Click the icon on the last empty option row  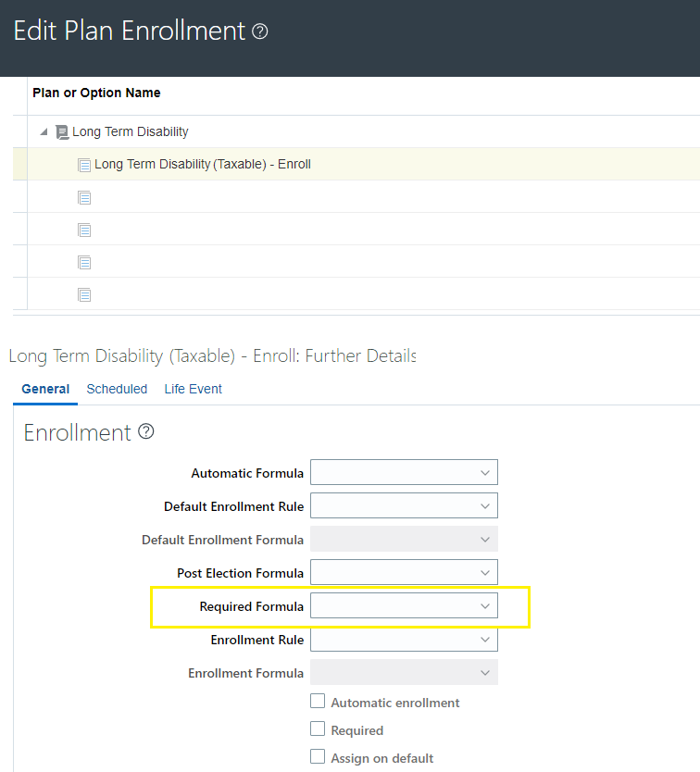point(84,294)
